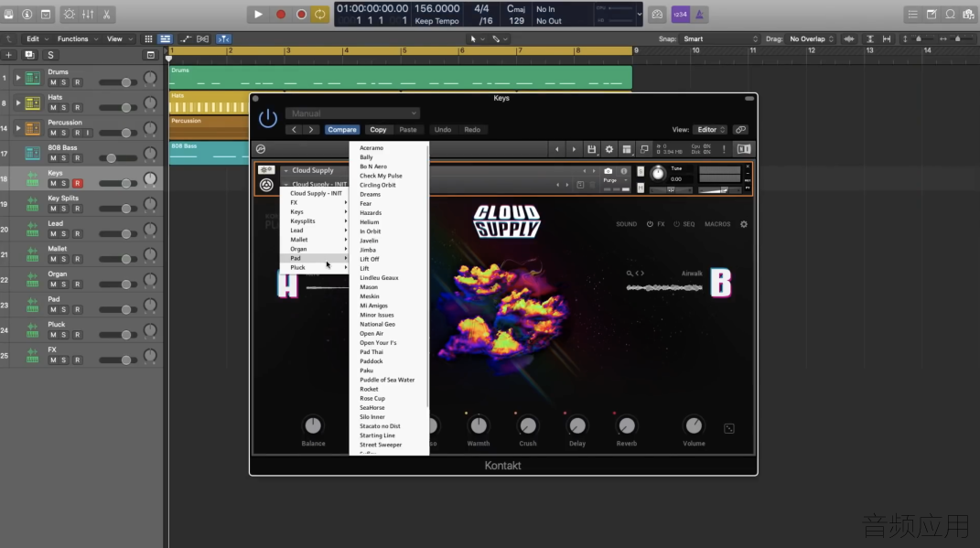Click bar 9 on the ruler
This screenshot has height=548, width=980.
(x=636, y=50)
